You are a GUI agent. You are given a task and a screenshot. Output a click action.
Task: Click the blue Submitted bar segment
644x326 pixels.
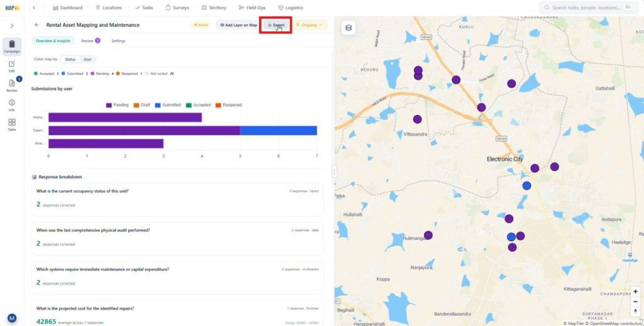click(279, 131)
